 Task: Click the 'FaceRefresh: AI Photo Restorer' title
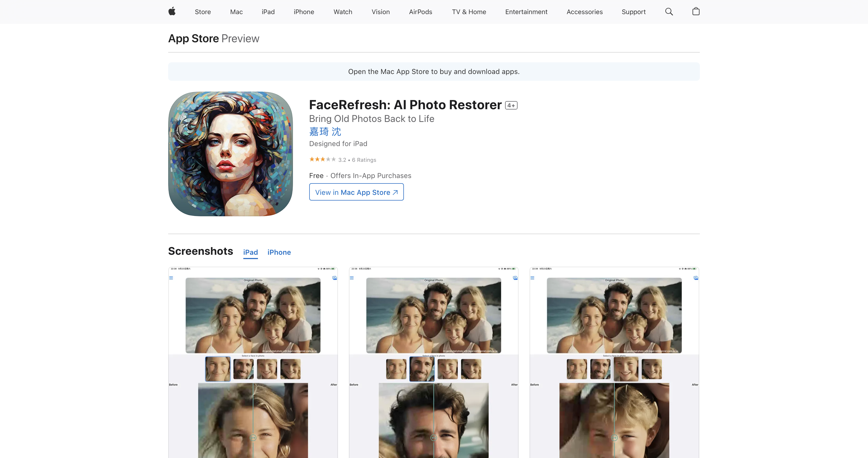click(x=405, y=105)
